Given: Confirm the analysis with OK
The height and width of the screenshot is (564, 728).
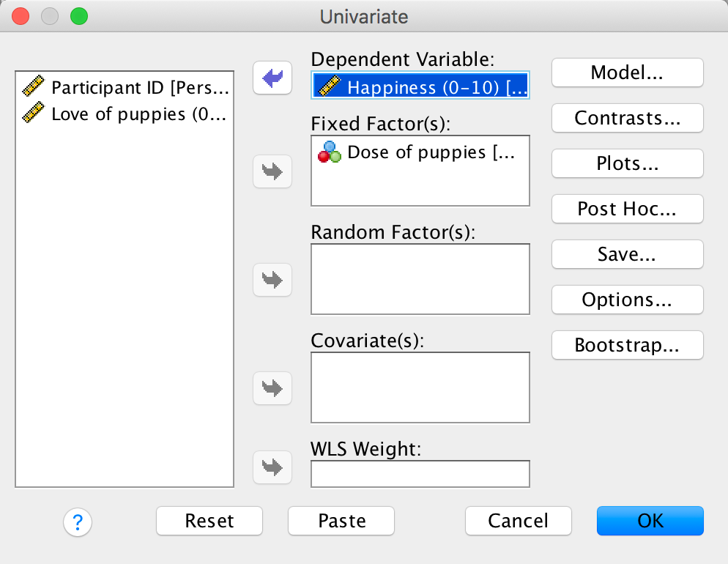Looking at the screenshot, I should (x=650, y=521).
